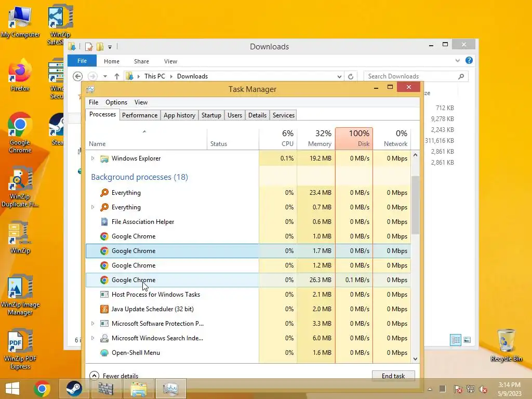Select Open-Shell Menu process row

248,353
